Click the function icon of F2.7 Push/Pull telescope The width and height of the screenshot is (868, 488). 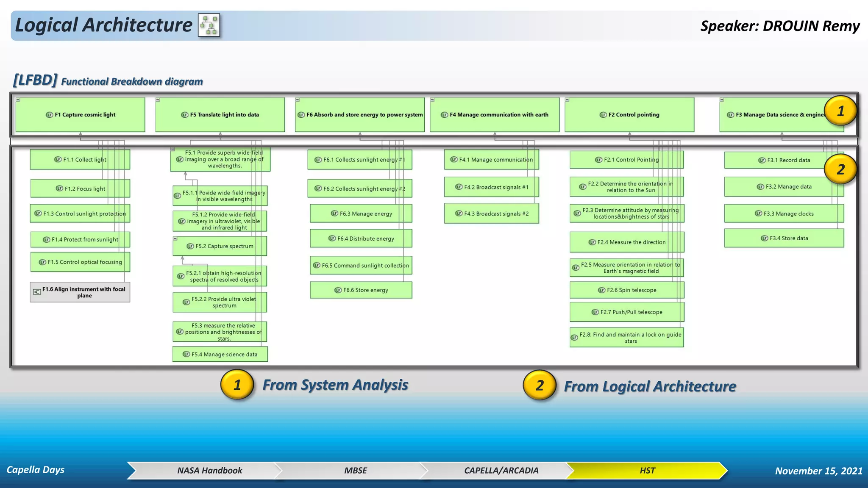pos(595,312)
